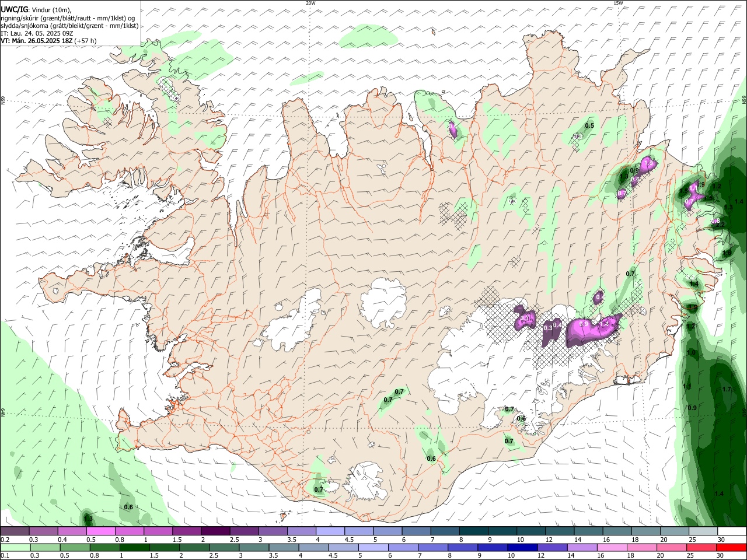747x560 pixels.
Task: Click the '15W' longitude label
Action: 618,3
